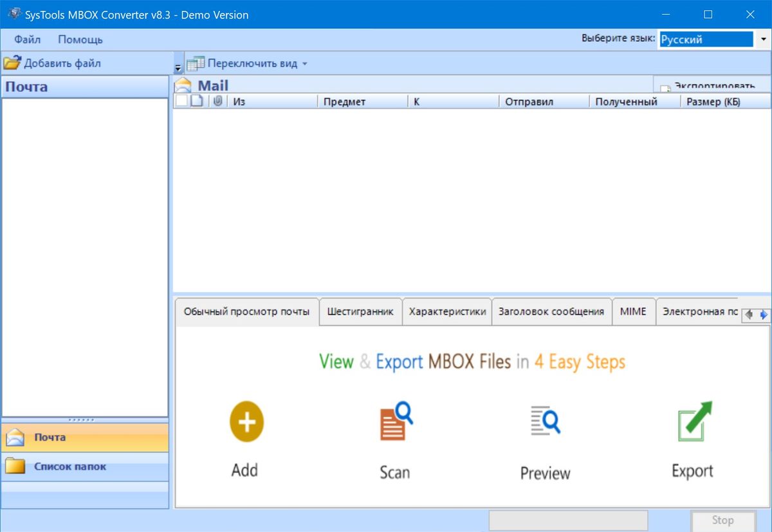Click the paperclip column header icon
The image size is (772, 532).
pos(217,101)
